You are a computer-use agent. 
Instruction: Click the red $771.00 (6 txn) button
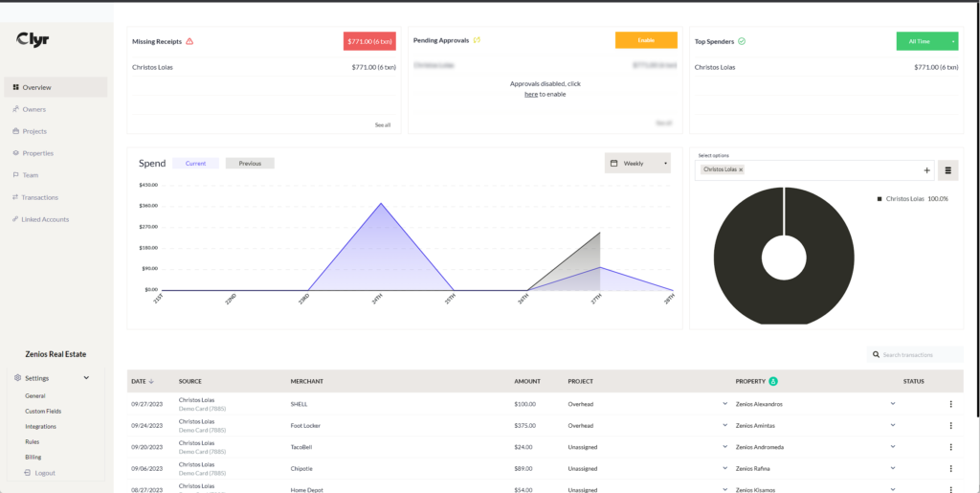point(369,41)
